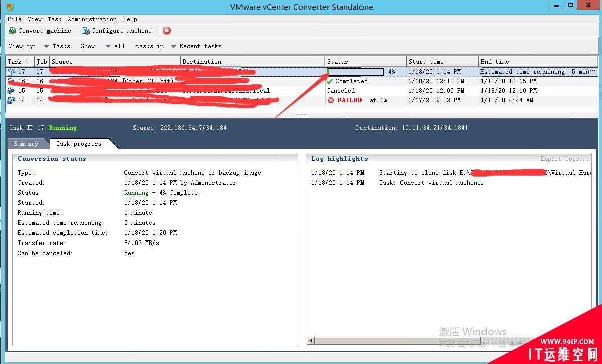Click the 1/18/20 1:14 PM start time in row 17
The height and width of the screenshot is (364, 602).
click(x=435, y=72)
